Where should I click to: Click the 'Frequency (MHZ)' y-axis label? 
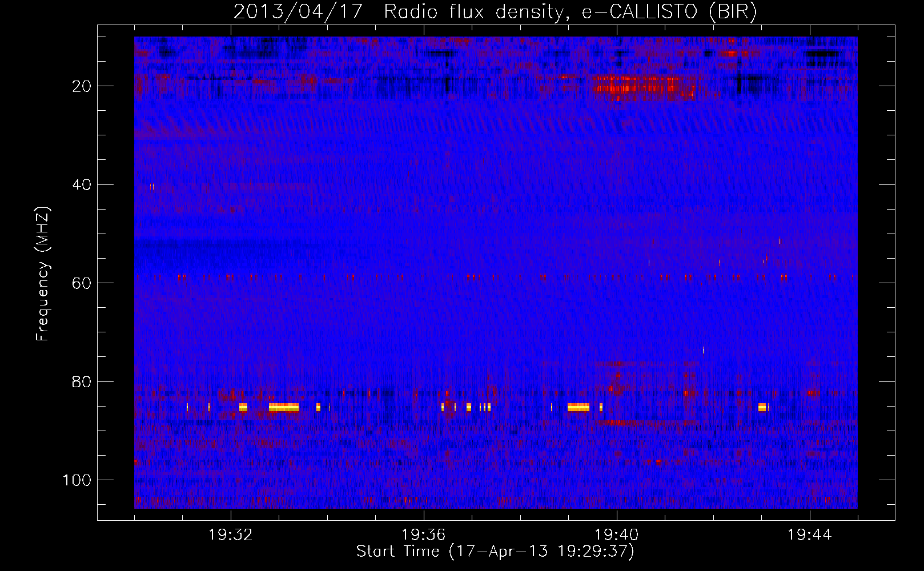click(x=43, y=274)
